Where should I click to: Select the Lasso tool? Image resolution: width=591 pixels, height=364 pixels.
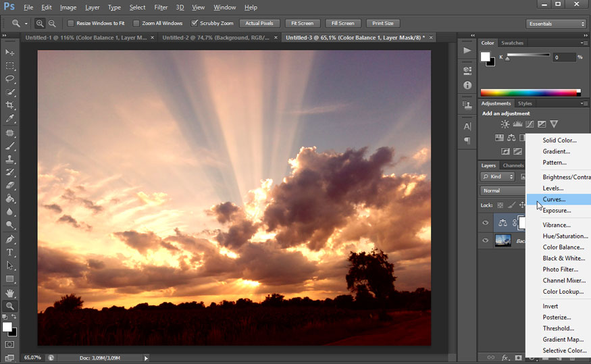tap(10, 79)
